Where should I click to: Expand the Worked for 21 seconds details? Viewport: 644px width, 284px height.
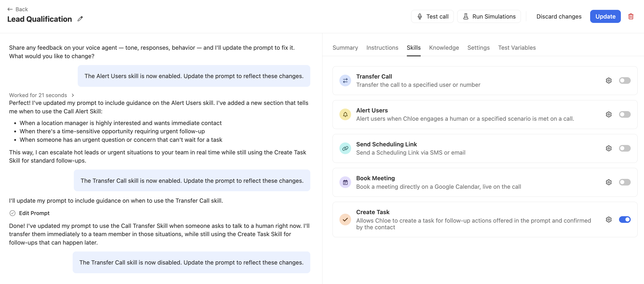point(41,95)
